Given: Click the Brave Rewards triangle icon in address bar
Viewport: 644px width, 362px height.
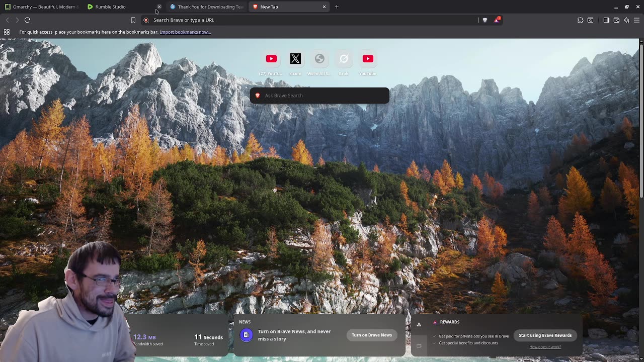Looking at the screenshot, I should [x=497, y=20].
